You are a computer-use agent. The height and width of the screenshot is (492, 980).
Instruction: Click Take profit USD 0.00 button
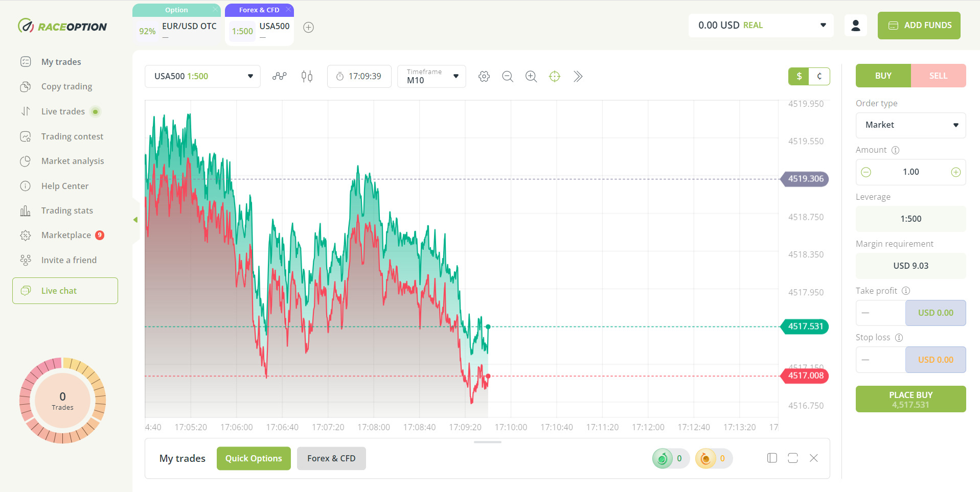pyautogui.click(x=936, y=313)
